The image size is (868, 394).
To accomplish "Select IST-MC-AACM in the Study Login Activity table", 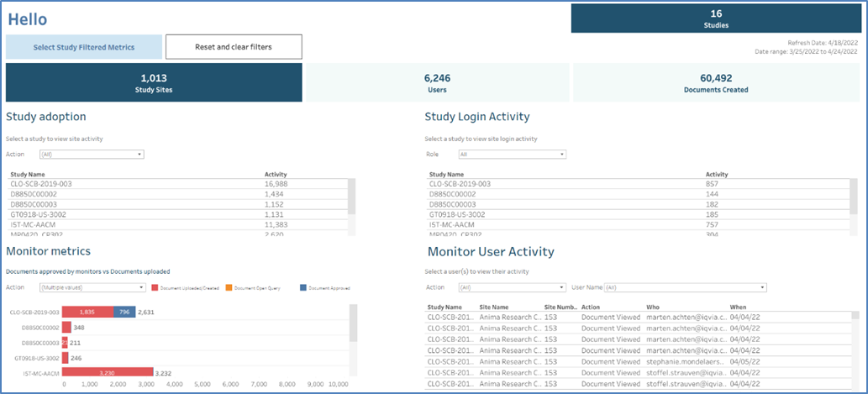I will coord(452,224).
